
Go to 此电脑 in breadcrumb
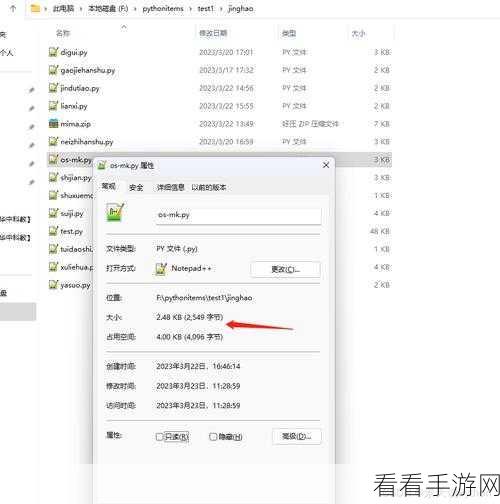(x=63, y=9)
